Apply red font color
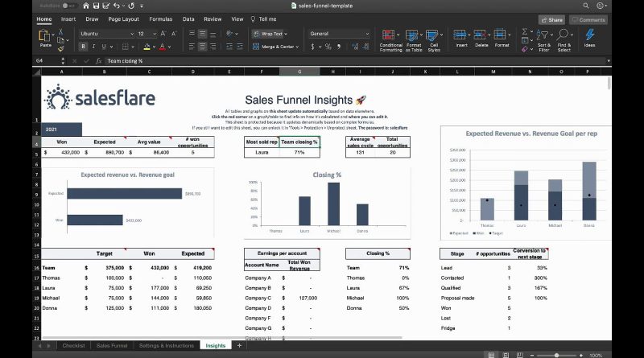Viewport: 644px width, 358px height. coord(163,47)
